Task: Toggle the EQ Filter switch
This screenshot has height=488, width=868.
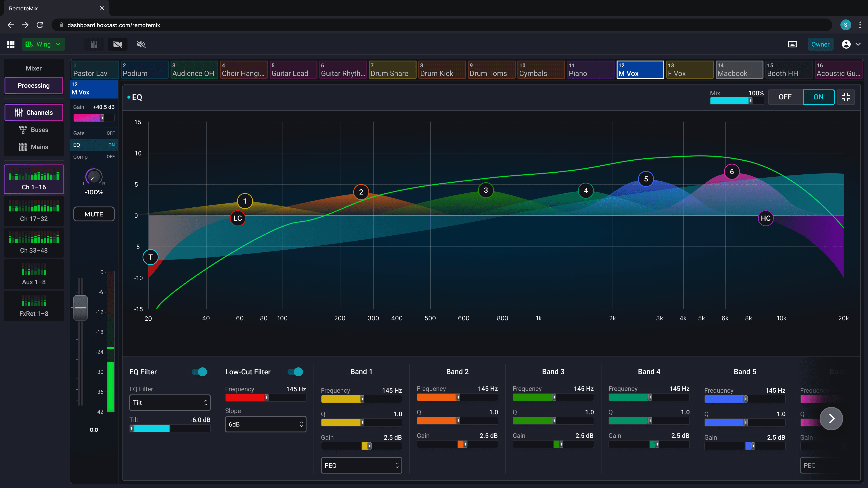Action: coord(199,372)
